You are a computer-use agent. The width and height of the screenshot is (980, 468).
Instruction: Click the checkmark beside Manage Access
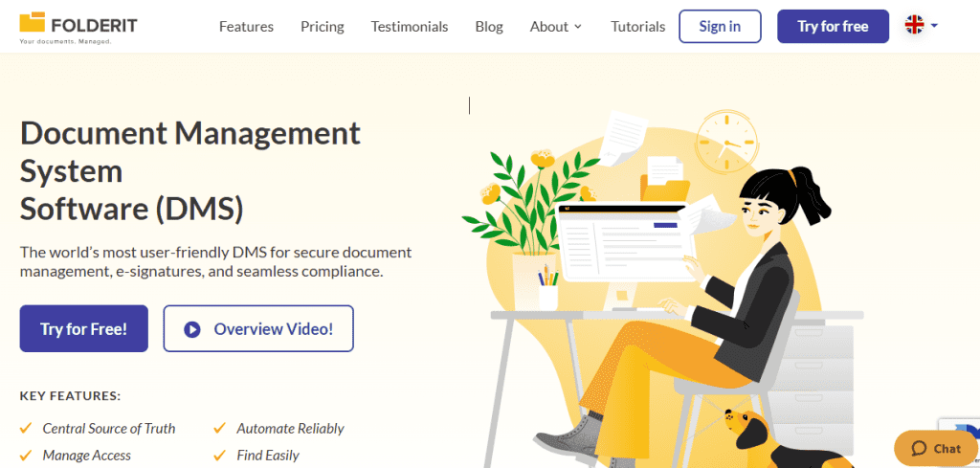point(26,456)
